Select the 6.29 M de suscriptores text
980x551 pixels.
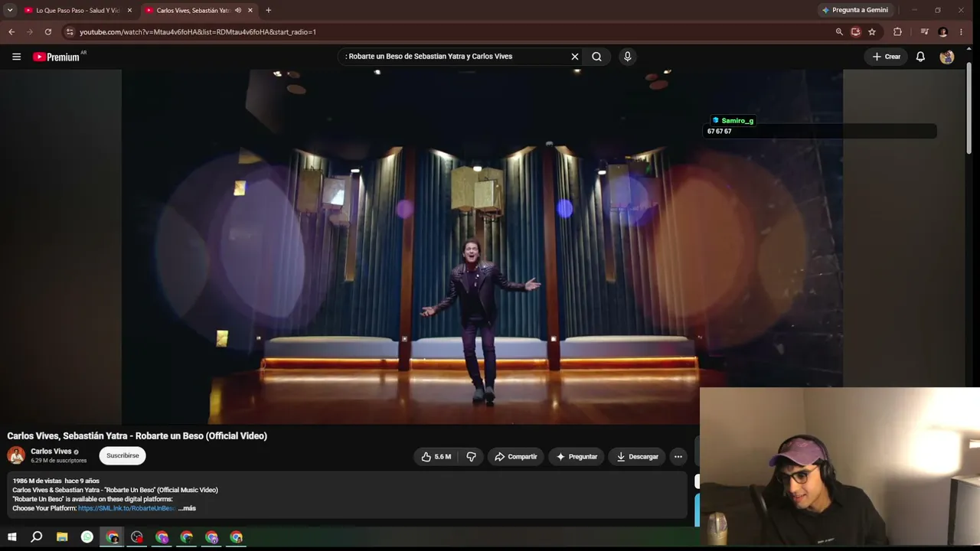point(59,461)
